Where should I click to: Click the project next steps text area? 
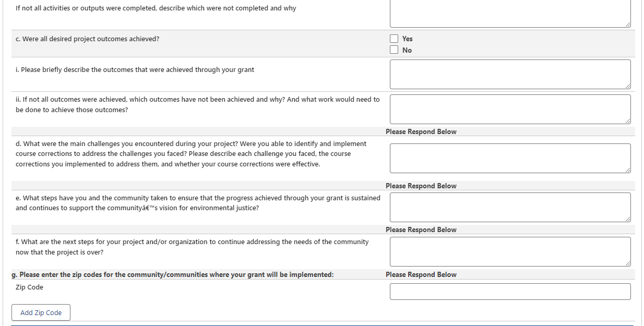coord(509,251)
